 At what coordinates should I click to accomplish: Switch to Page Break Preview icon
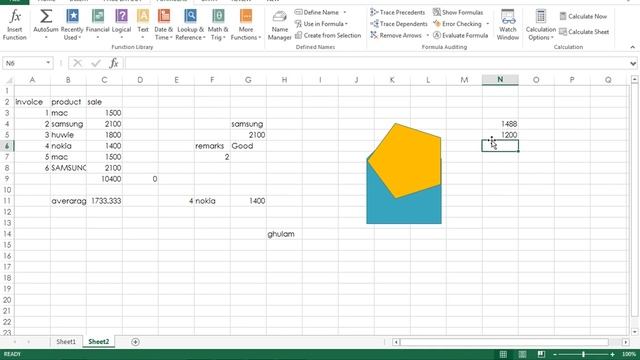click(x=541, y=354)
